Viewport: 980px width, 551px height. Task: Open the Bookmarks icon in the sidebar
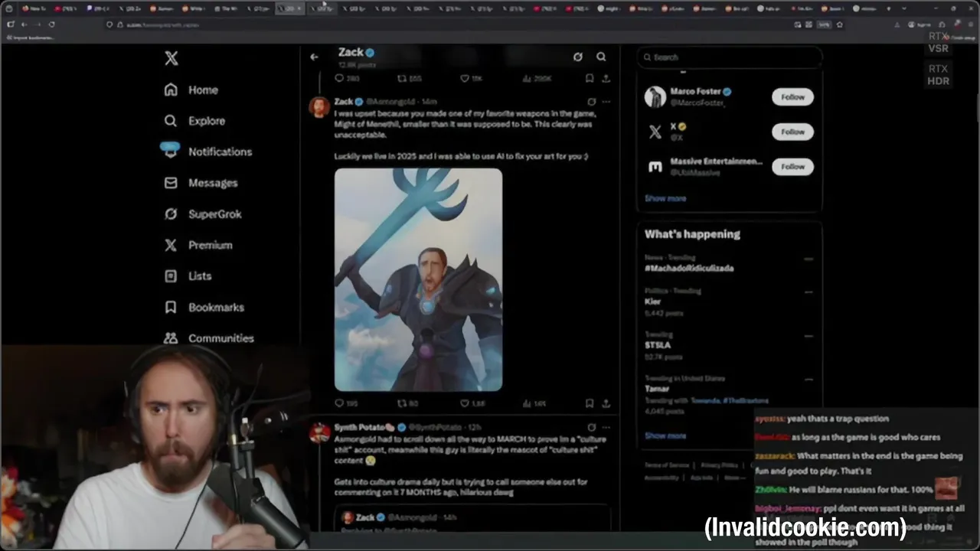(x=171, y=308)
